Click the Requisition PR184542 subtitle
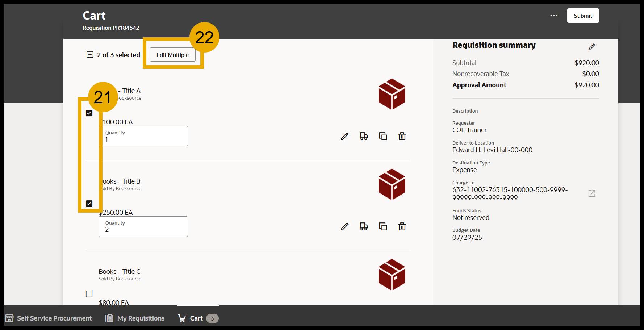Viewport: 644px width, 330px height. pyautogui.click(x=111, y=28)
